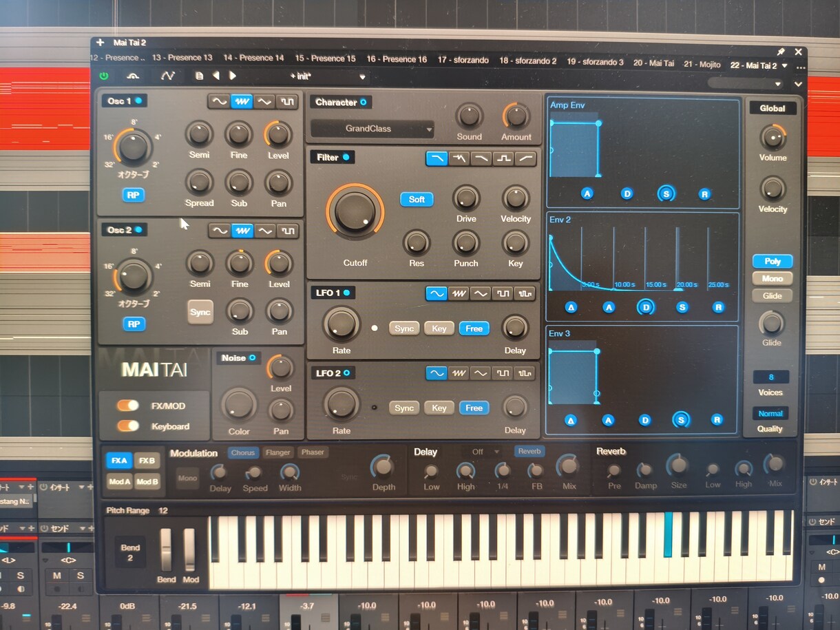Select Flanger modulation type

point(277,452)
